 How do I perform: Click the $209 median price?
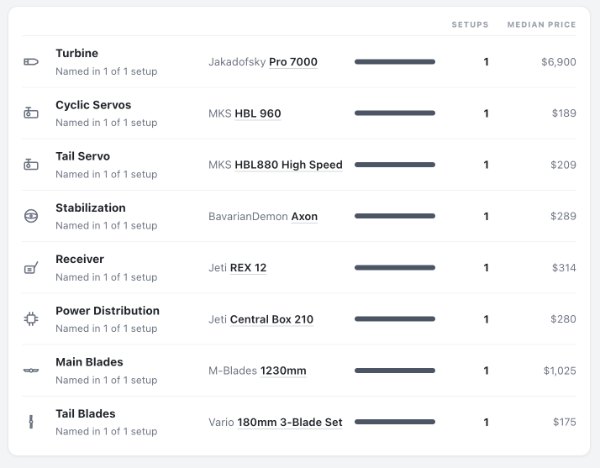[563, 165]
